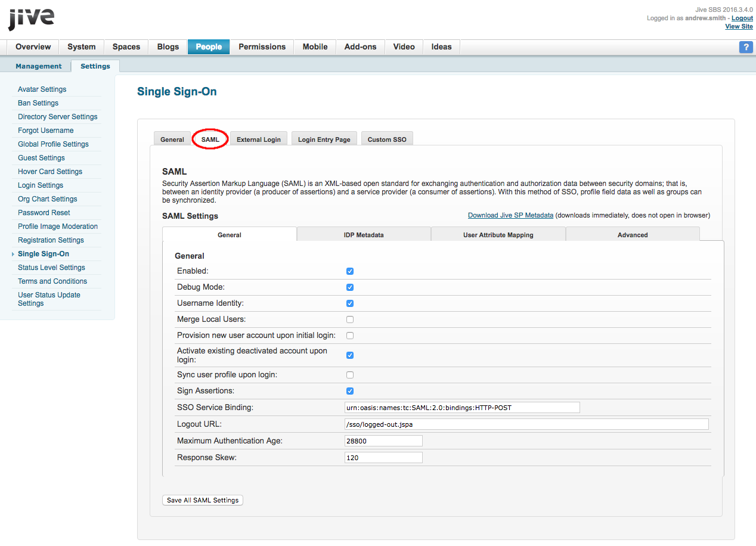The height and width of the screenshot is (546, 756).
Task: Click the Logout URL input field
Action: click(x=526, y=424)
